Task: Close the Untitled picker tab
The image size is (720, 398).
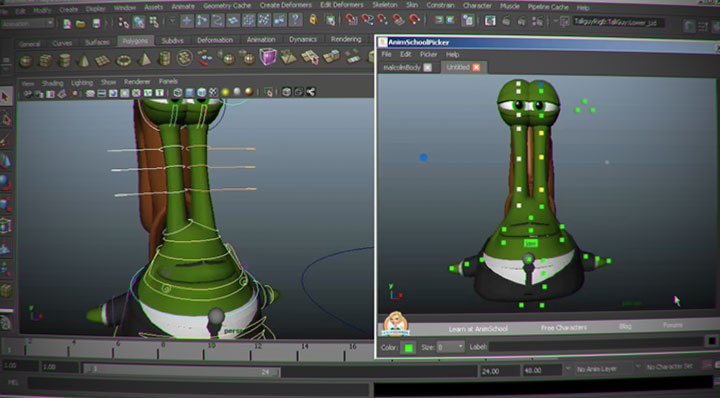Action: coord(476,67)
